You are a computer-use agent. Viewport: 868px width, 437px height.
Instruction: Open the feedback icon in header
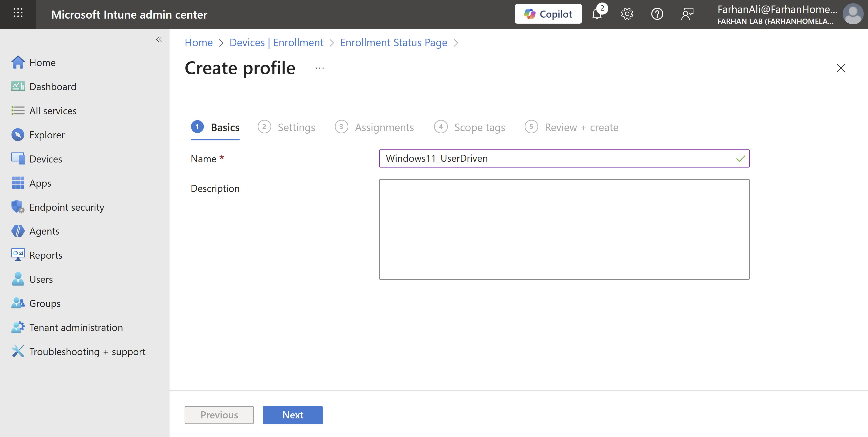(687, 14)
